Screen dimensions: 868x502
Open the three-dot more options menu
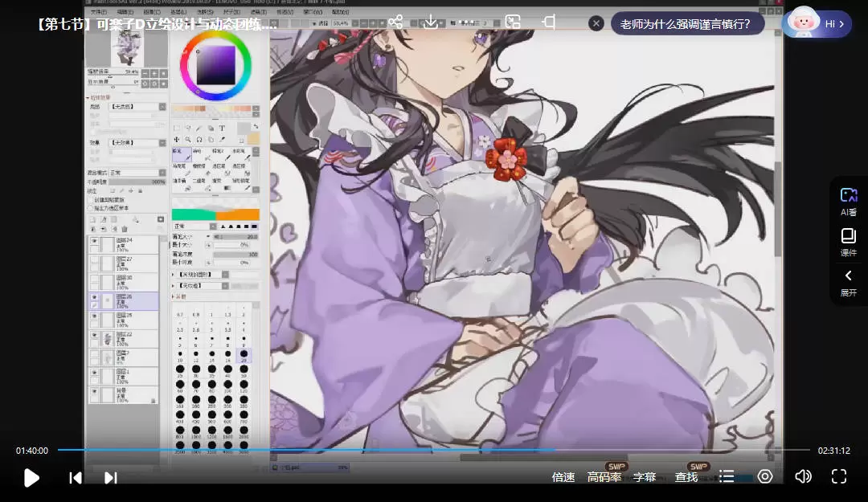[467, 22]
